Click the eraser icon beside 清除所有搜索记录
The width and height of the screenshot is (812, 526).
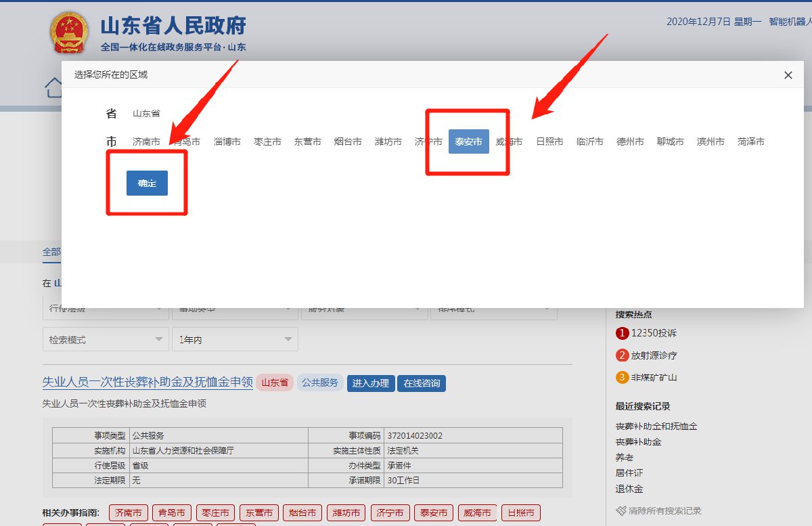point(621,510)
